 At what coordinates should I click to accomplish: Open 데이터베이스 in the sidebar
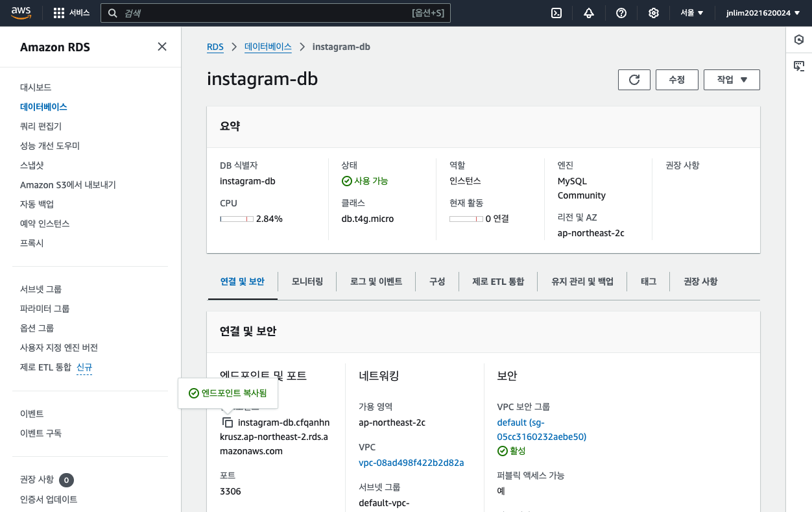(x=43, y=106)
